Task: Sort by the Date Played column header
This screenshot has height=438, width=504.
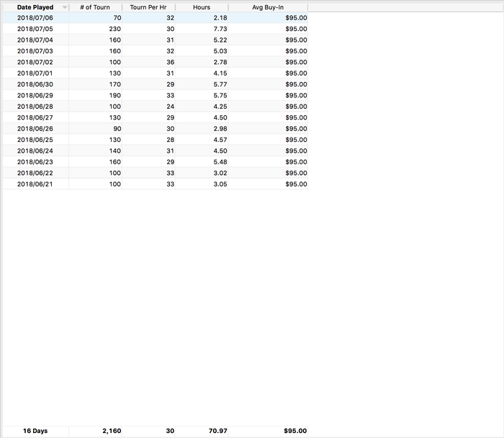Action: click(x=36, y=7)
